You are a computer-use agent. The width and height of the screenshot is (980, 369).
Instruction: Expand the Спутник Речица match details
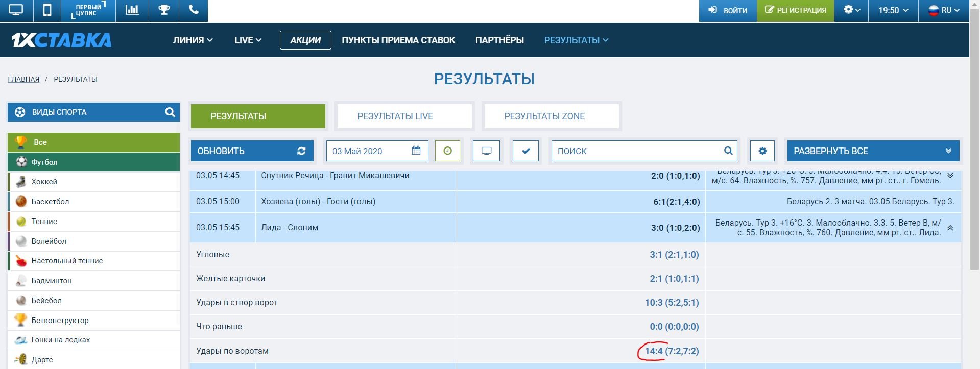950,176
